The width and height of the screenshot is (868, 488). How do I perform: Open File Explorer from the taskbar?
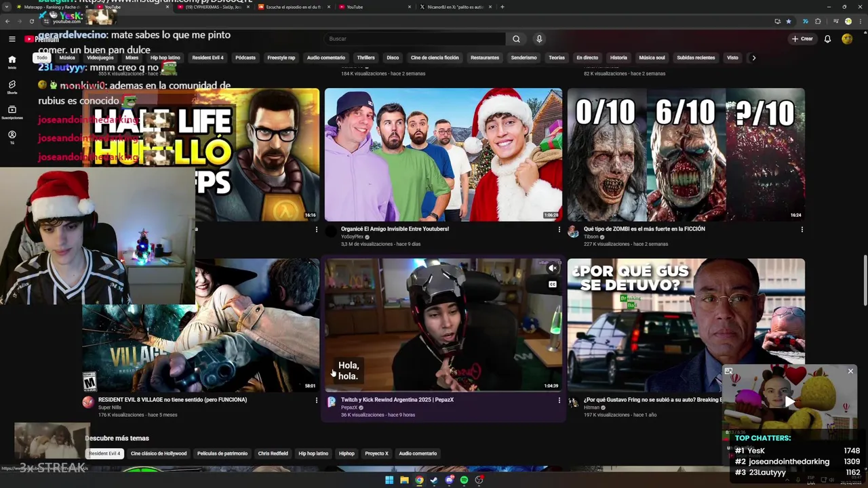404,480
